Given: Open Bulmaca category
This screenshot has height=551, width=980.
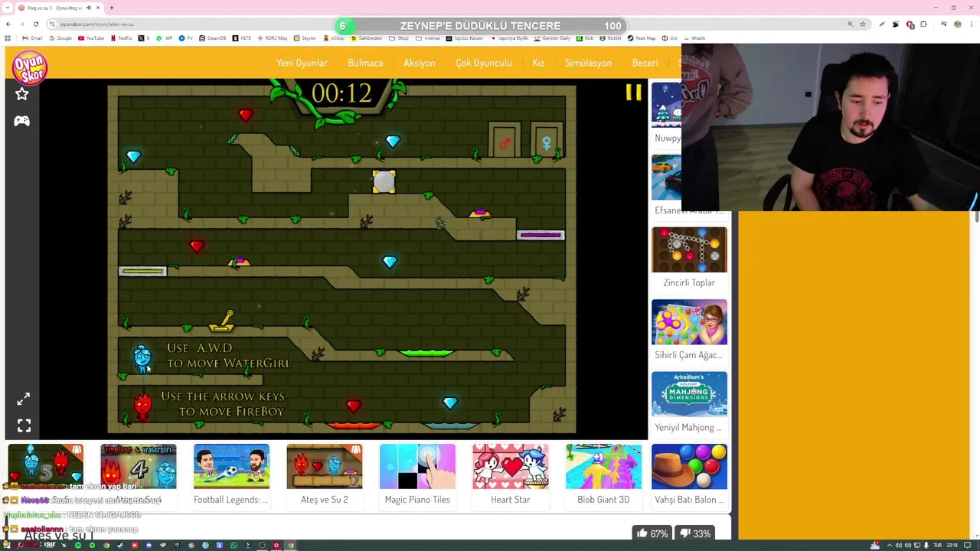Looking at the screenshot, I should (365, 63).
